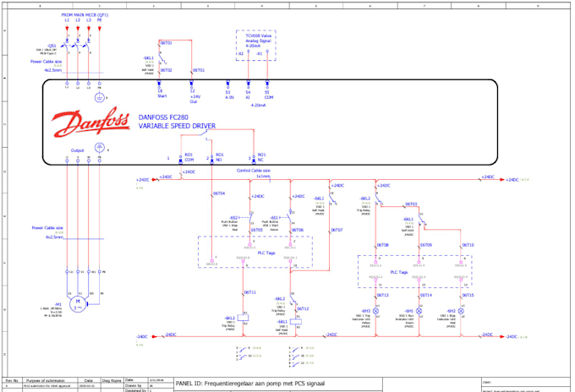The height and width of the screenshot is (392, 575).
Task: Select the -6H3 trip indicator lamp symbol
Action: 376,311
